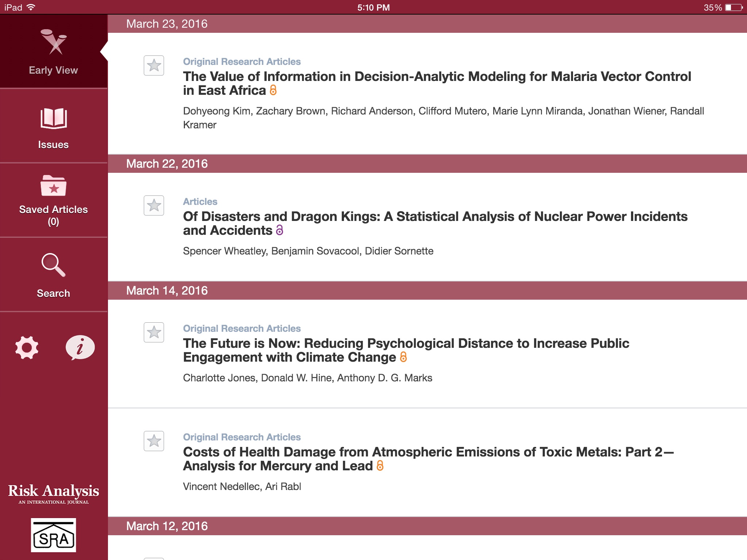Star the Mercury and Lead article
The height and width of the screenshot is (560, 747).
tap(154, 441)
